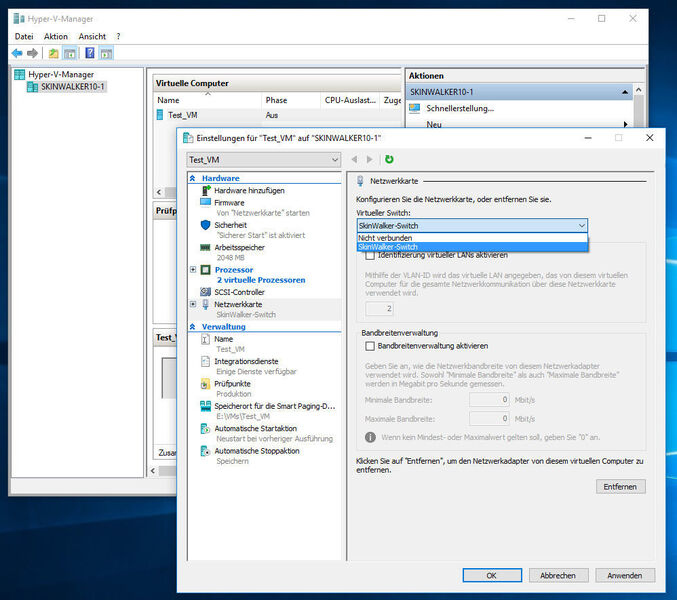Click scroll-up arrow in the Aktionen pane

(639, 90)
